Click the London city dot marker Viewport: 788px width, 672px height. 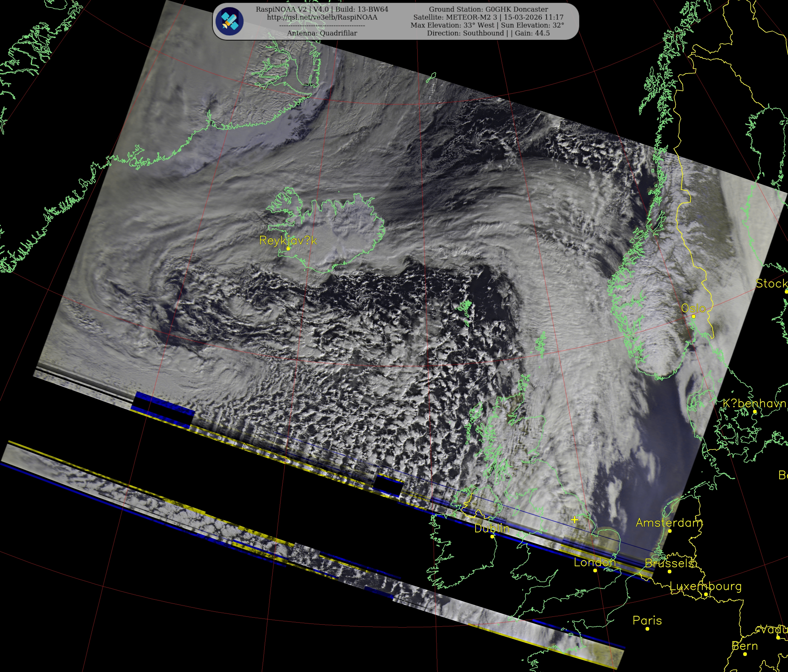click(595, 570)
